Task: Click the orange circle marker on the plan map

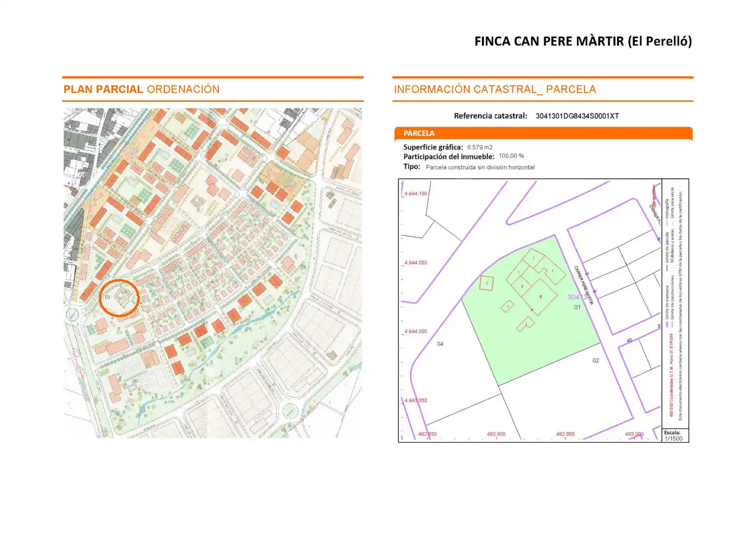Action: [119, 298]
